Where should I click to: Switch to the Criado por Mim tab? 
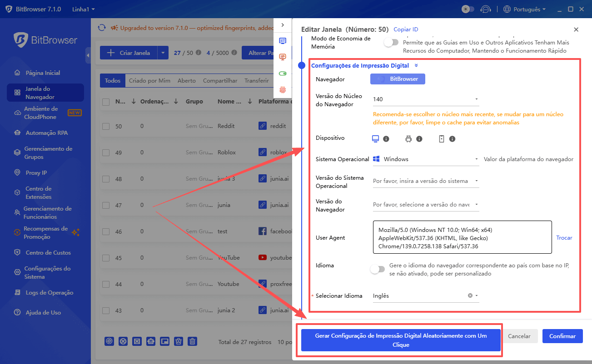149,80
